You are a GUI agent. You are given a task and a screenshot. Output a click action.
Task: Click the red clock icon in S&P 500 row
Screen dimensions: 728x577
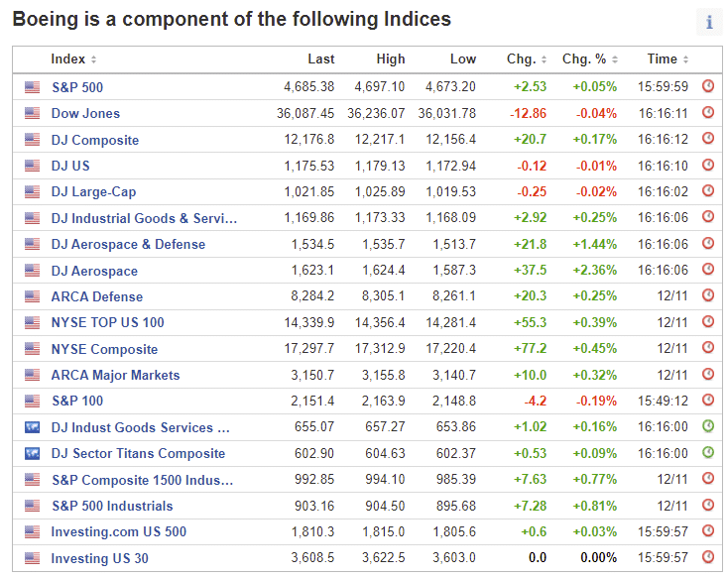point(708,86)
